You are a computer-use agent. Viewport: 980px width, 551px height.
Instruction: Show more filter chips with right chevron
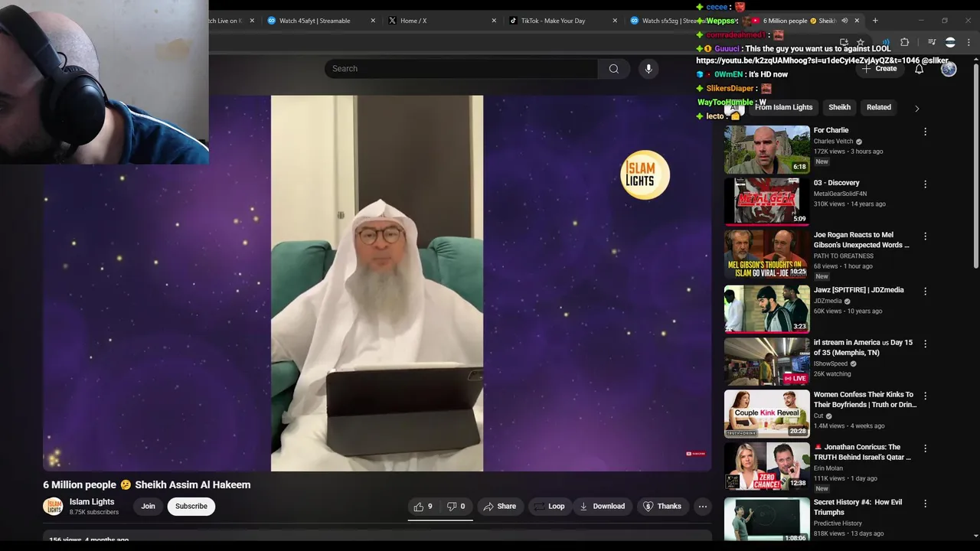917,108
